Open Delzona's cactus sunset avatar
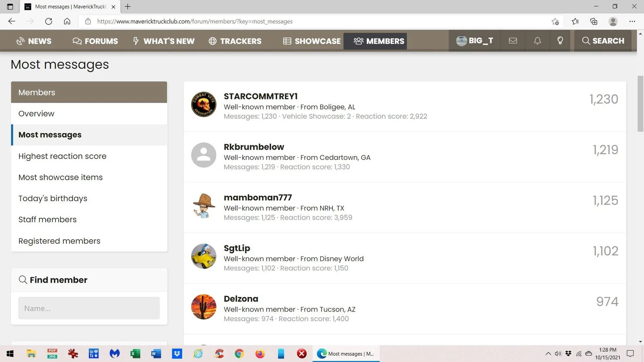The height and width of the screenshot is (362, 644). tap(204, 307)
